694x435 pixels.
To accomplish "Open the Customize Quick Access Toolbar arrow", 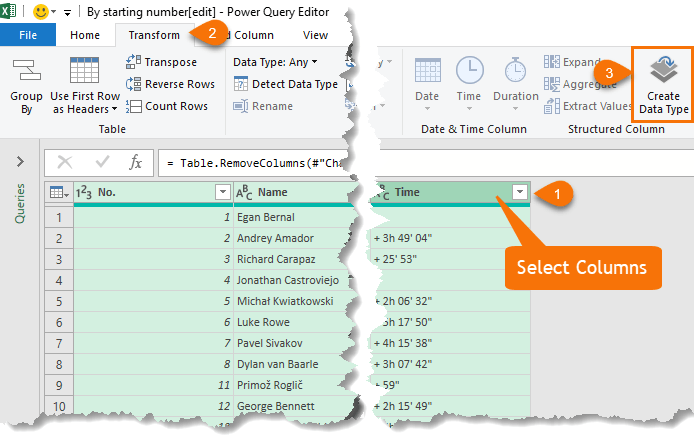I will coord(67,13).
